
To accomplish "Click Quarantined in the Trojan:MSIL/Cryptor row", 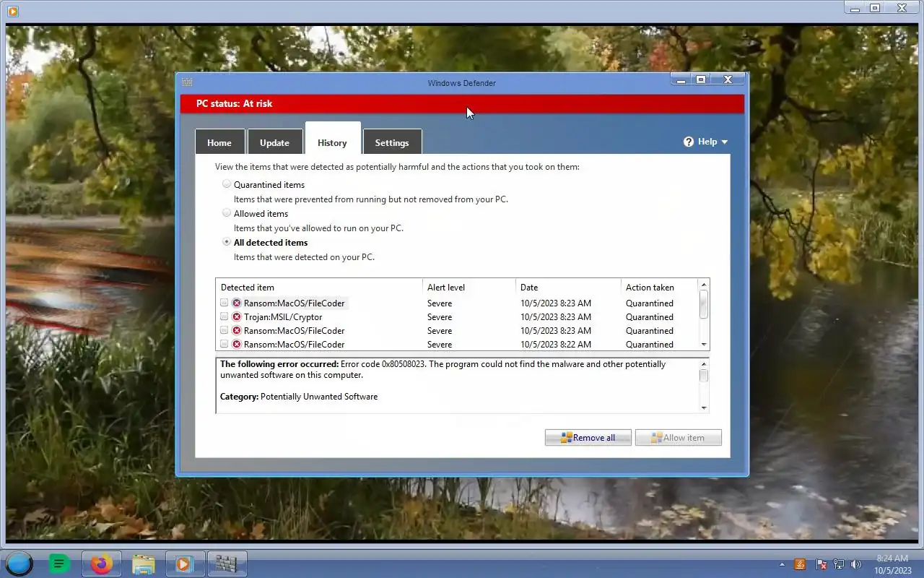I will coord(650,317).
